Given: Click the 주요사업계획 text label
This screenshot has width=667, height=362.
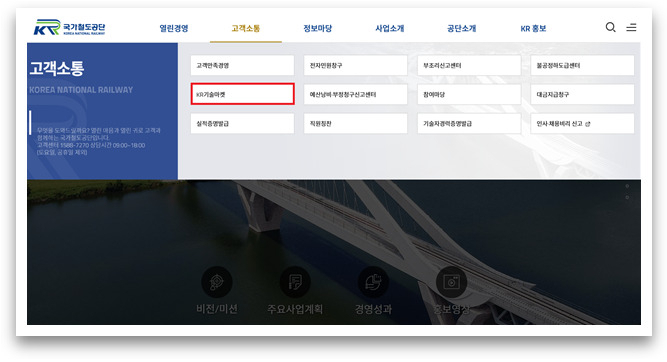Looking at the screenshot, I should coord(295,309).
